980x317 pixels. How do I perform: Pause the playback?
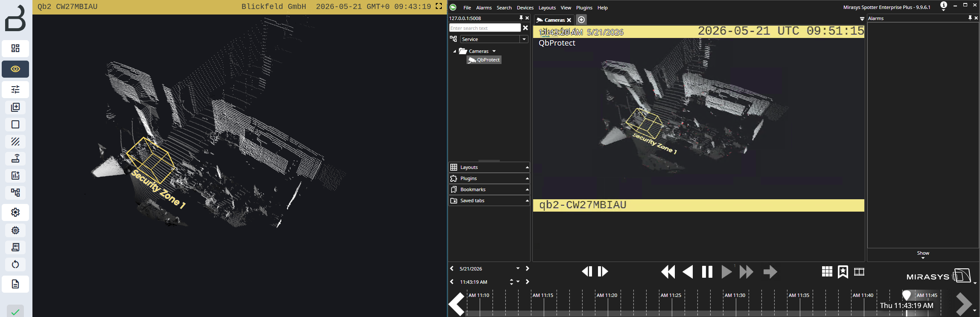click(x=707, y=272)
